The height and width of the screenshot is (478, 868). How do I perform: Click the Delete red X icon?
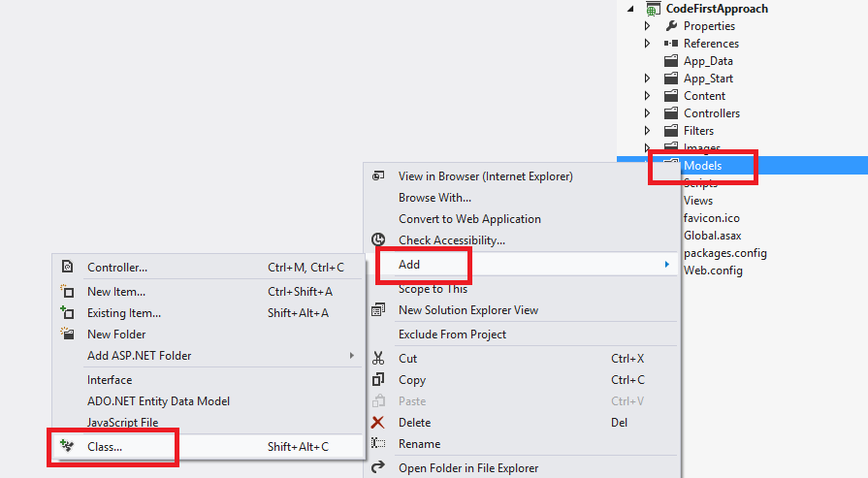[378, 423]
